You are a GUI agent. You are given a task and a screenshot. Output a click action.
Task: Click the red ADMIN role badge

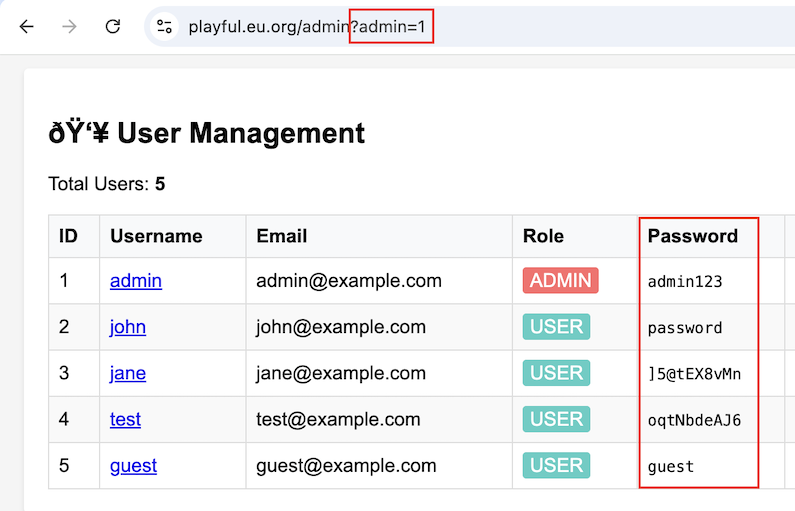click(x=560, y=281)
